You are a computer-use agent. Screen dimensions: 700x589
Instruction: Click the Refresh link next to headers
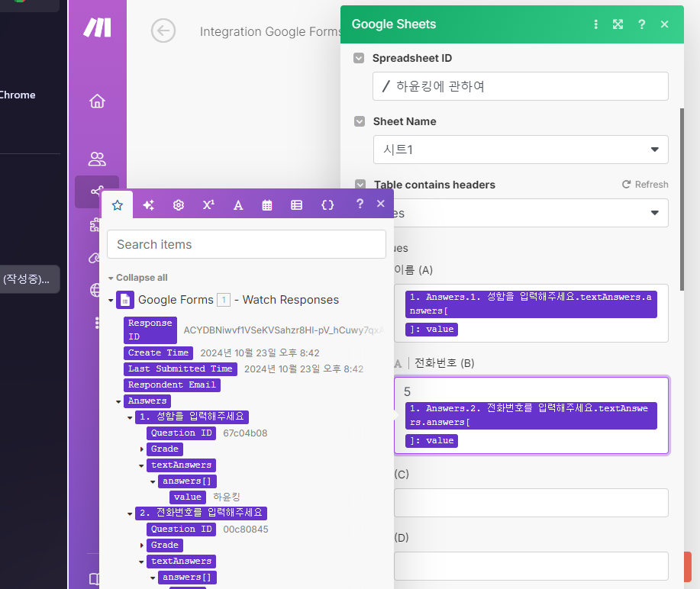(x=645, y=185)
